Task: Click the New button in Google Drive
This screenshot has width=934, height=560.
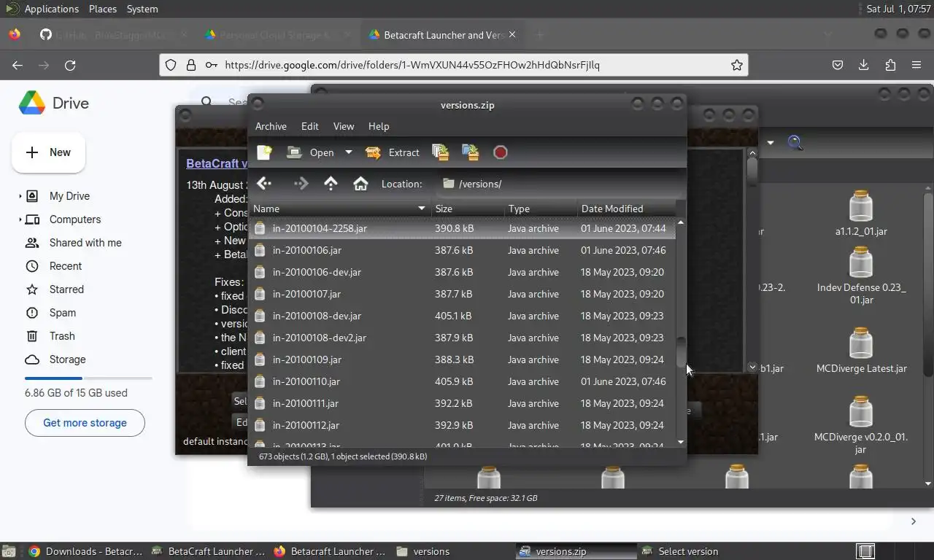Action: [x=48, y=152]
